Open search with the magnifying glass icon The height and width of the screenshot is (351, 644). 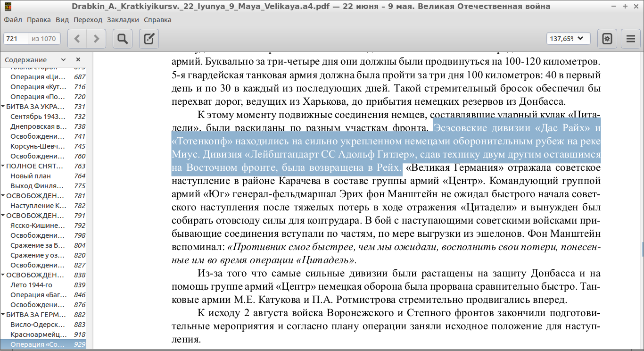tap(123, 39)
